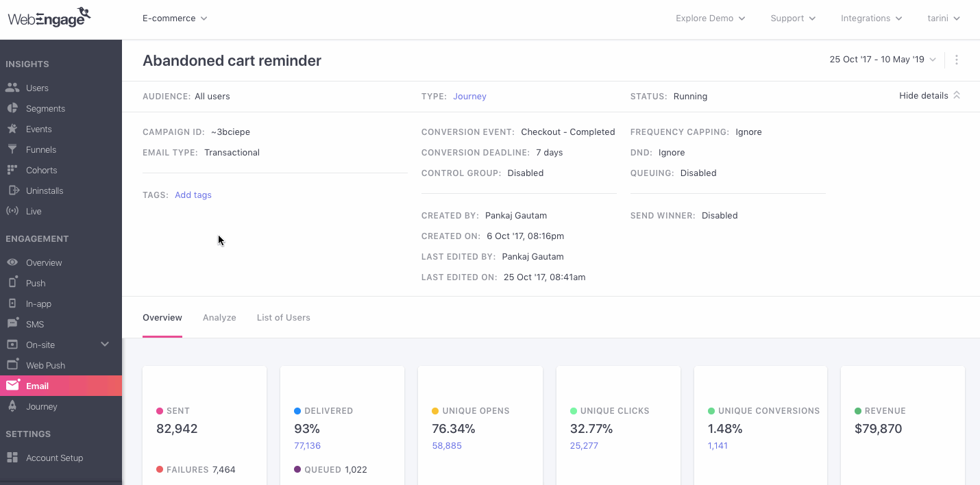Click the Add tags link

(193, 195)
